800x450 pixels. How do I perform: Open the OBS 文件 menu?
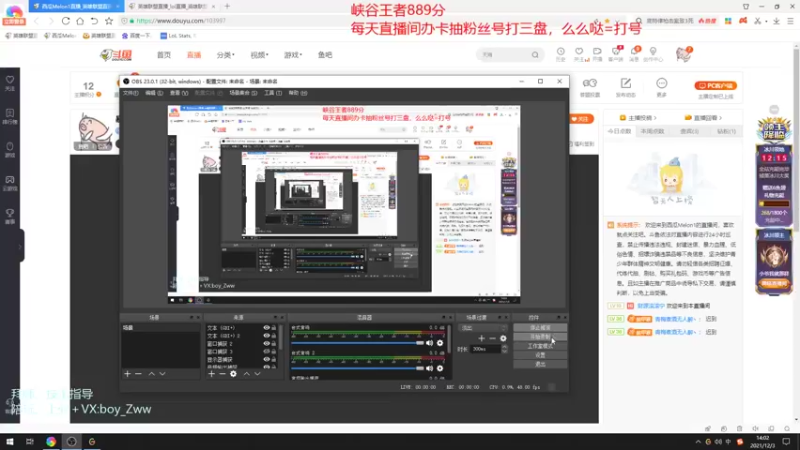coord(131,93)
